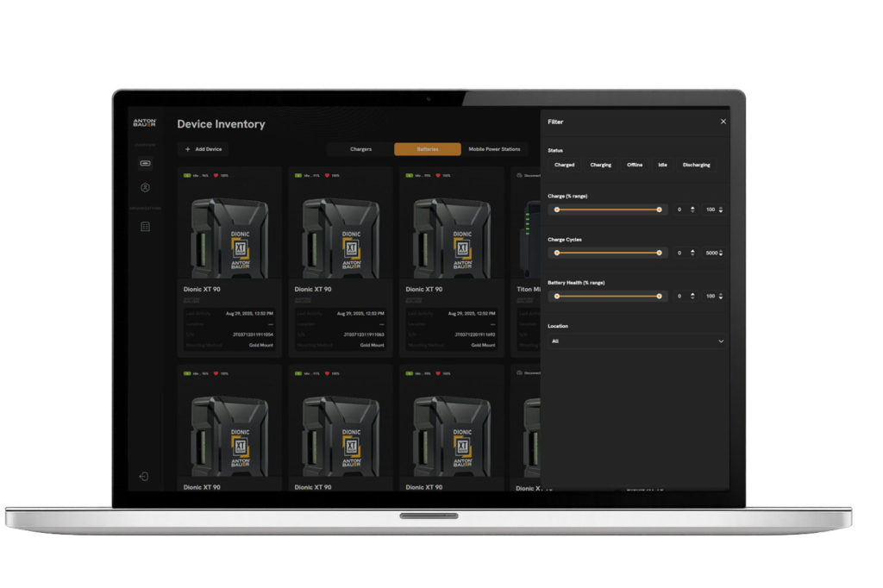The image size is (883, 588).
Task: Click green battery icon on card serial ending 1063
Action: [x=298, y=175]
